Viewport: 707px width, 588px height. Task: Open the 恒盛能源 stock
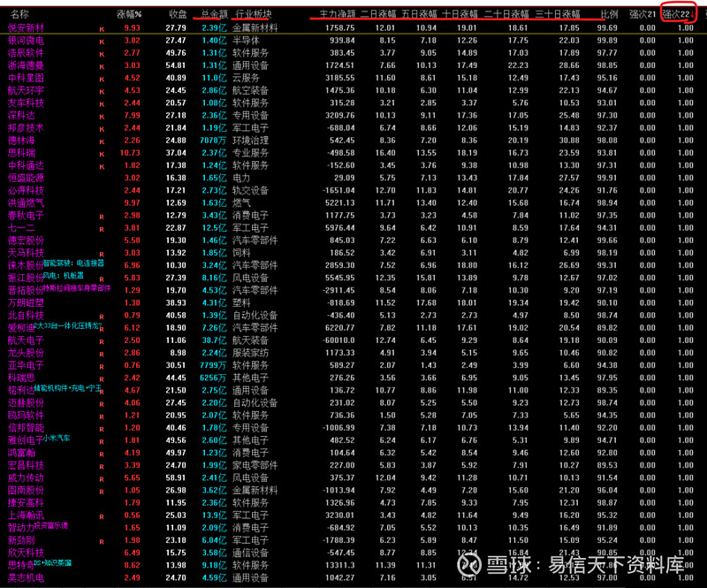27,178
